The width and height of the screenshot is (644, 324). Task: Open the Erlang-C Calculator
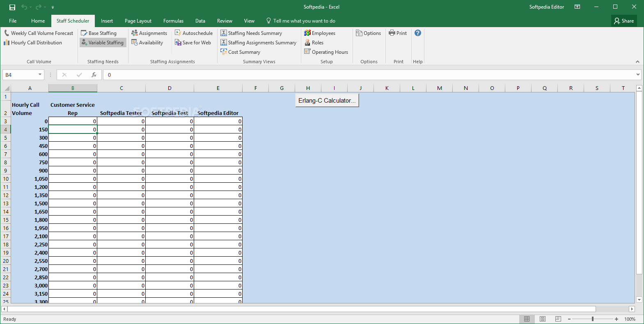pyautogui.click(x=327, y=101)
